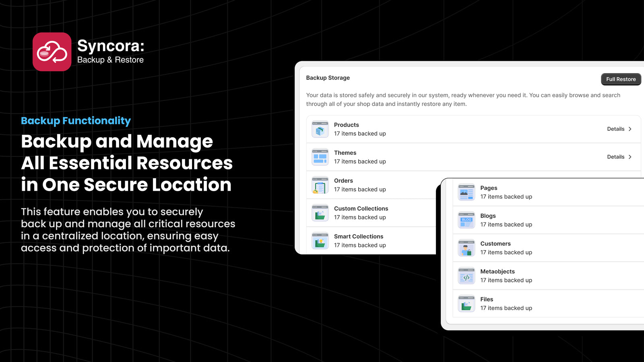
Task: Select the Backup Storage heading
Action: [328, 78]
